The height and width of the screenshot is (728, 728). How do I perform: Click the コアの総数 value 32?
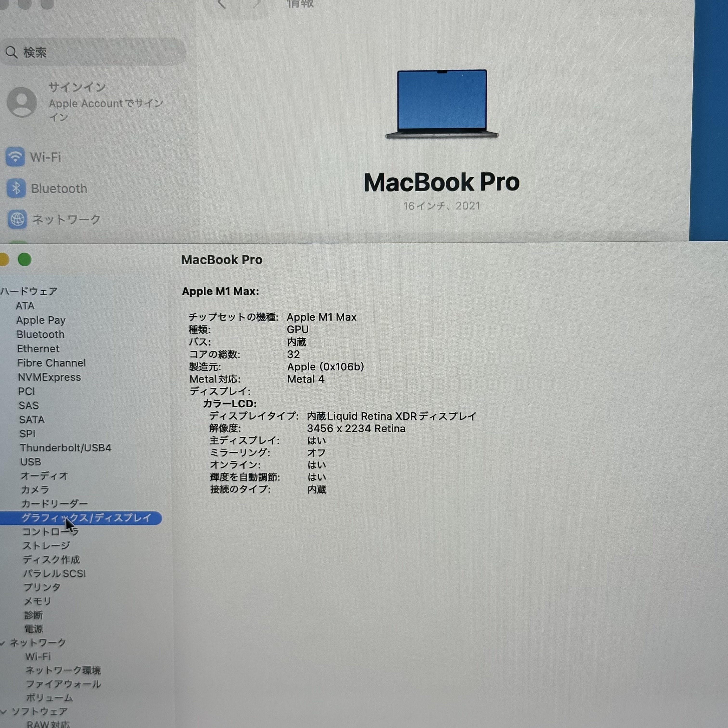pyautogui.click(x=293, y=354)
